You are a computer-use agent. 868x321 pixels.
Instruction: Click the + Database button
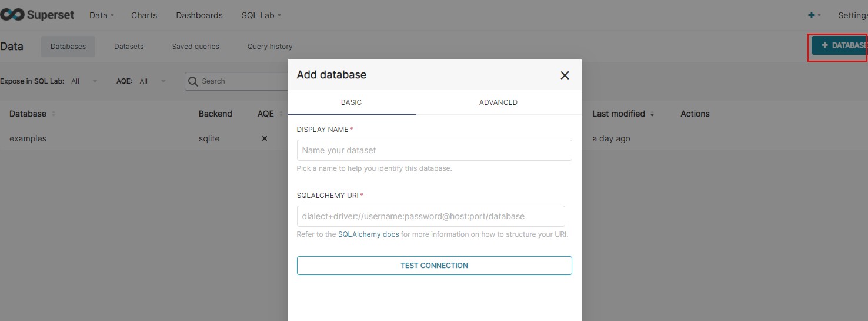840,45
